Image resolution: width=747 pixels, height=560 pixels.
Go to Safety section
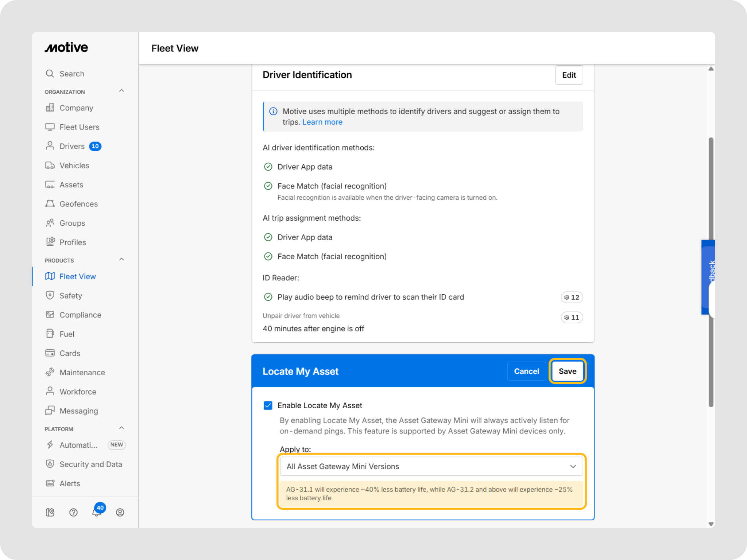pos(71,296)
